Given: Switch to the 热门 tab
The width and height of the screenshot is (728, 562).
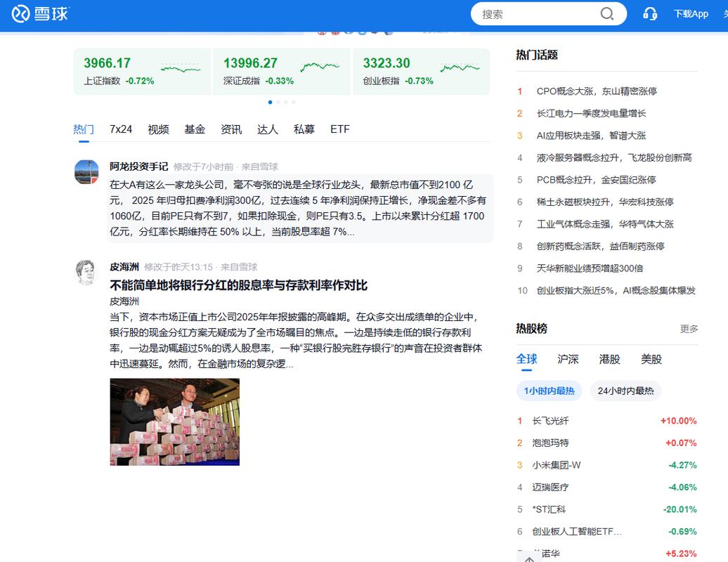Looking at the screenshot, I should coord(84,129).
